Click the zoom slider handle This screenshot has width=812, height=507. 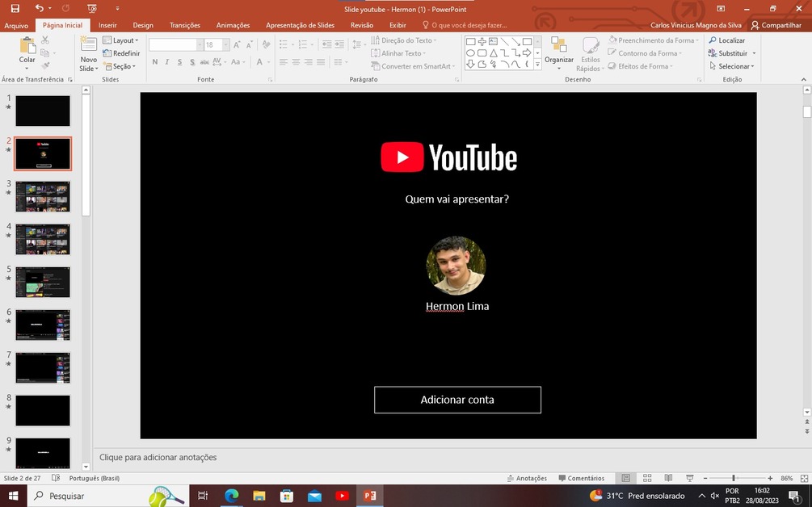[x=734, y=478]
